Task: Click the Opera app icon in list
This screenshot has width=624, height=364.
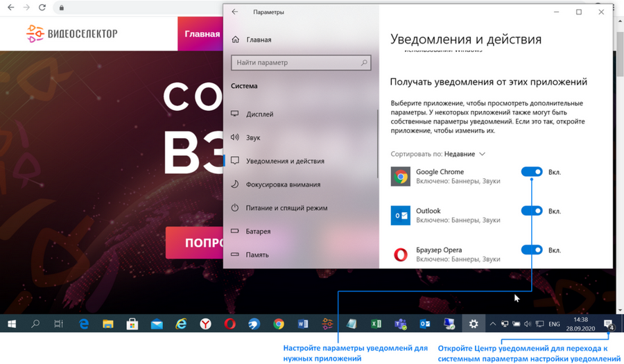Action: tap(400, 254)
